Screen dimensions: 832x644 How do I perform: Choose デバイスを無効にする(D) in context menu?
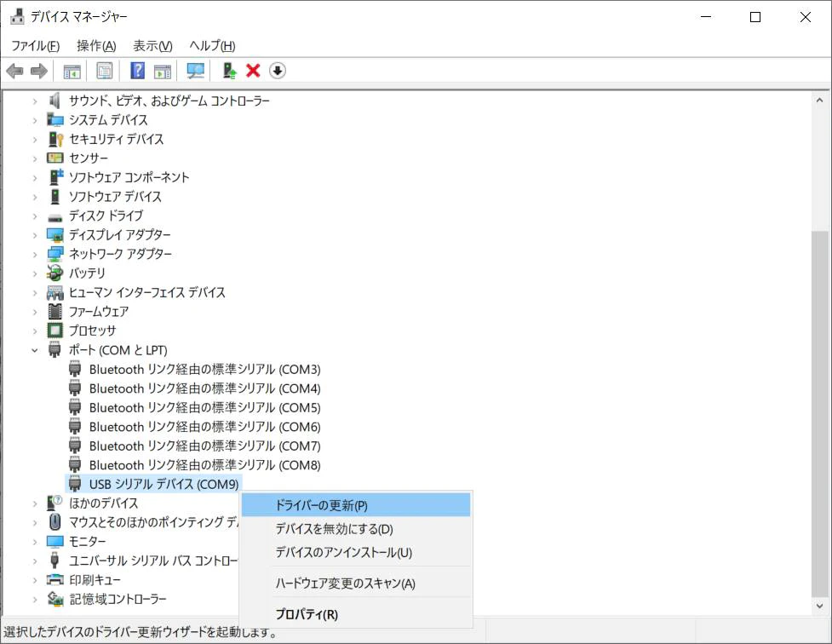coord(355,529)
